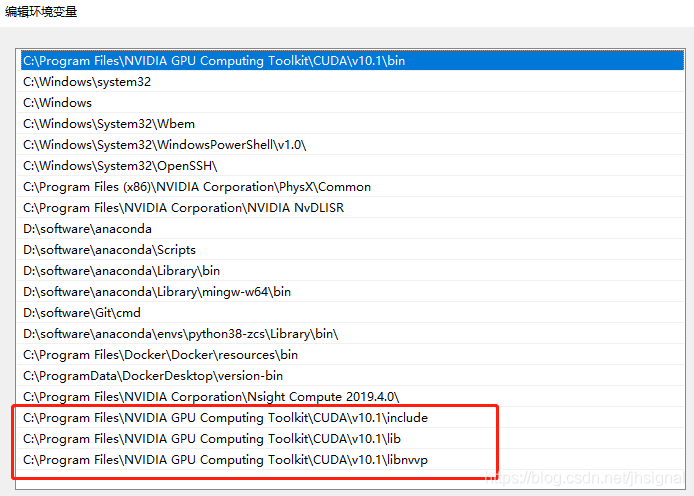Pick the python38-zcs env Library\bin entry
Screen dimensions: 694x496
point(180,334)
